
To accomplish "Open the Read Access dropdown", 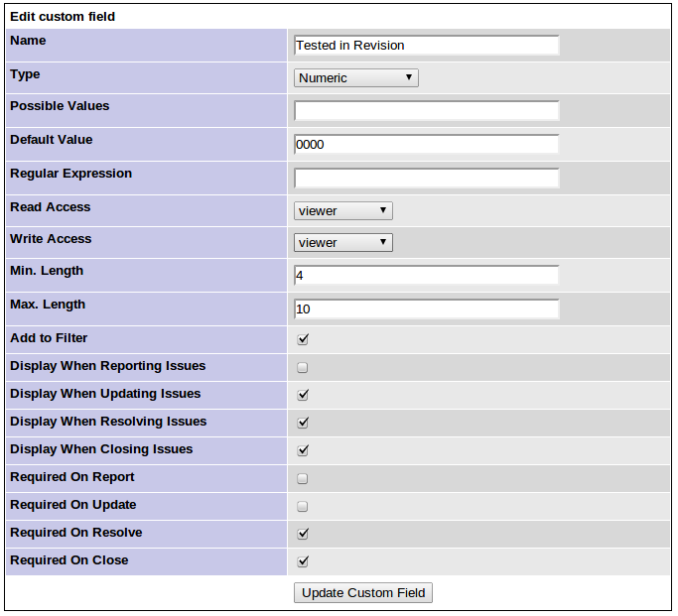I will click(x=343, y=211).
